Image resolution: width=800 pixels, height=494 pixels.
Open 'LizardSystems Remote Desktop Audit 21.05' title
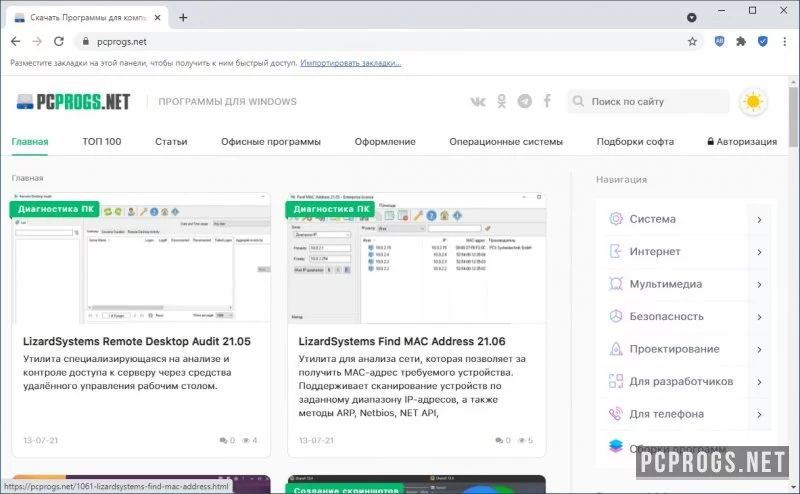(137, 341)
